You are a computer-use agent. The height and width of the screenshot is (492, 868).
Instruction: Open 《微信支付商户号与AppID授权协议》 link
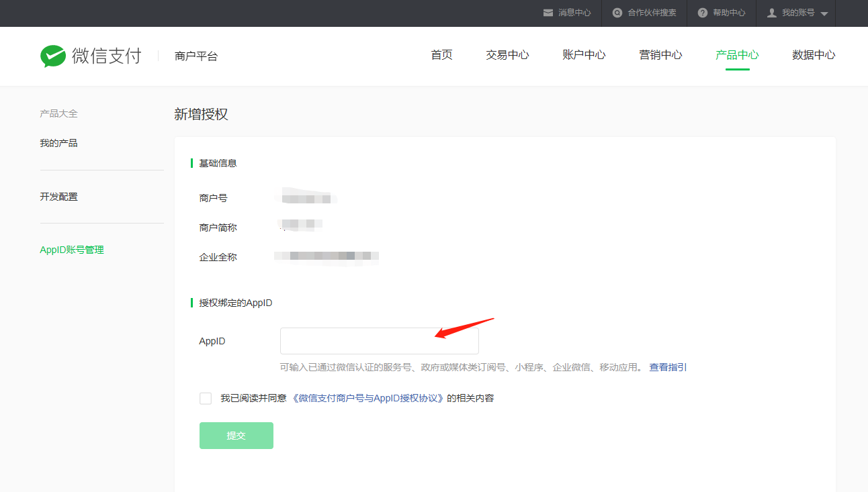tap(369, 398)
